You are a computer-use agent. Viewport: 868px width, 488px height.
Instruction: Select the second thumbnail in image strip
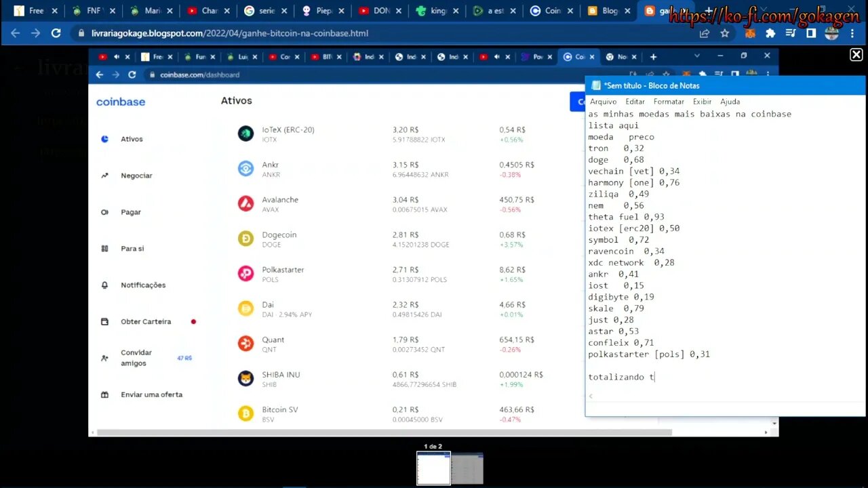pos(467,468)
